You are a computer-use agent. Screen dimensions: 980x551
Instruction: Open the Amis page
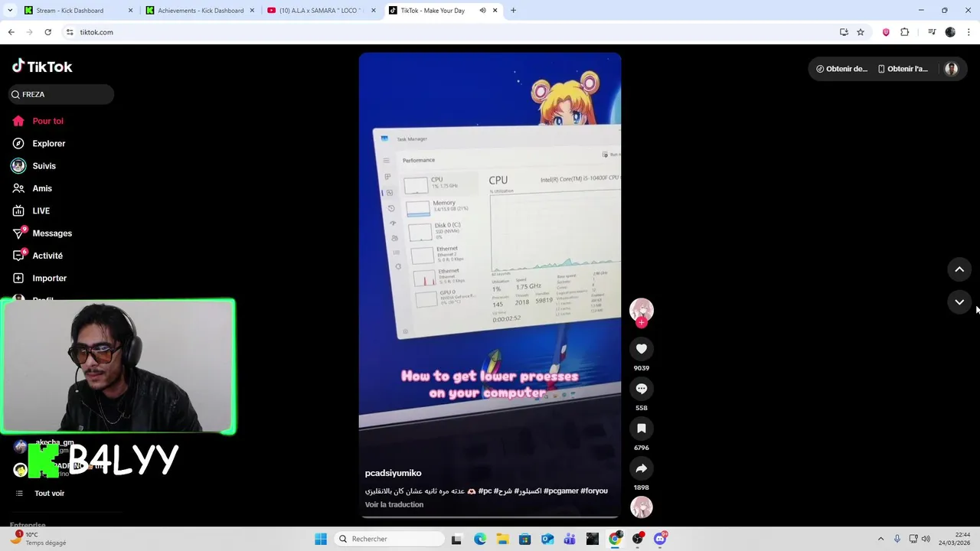click(x=42, y=188)
